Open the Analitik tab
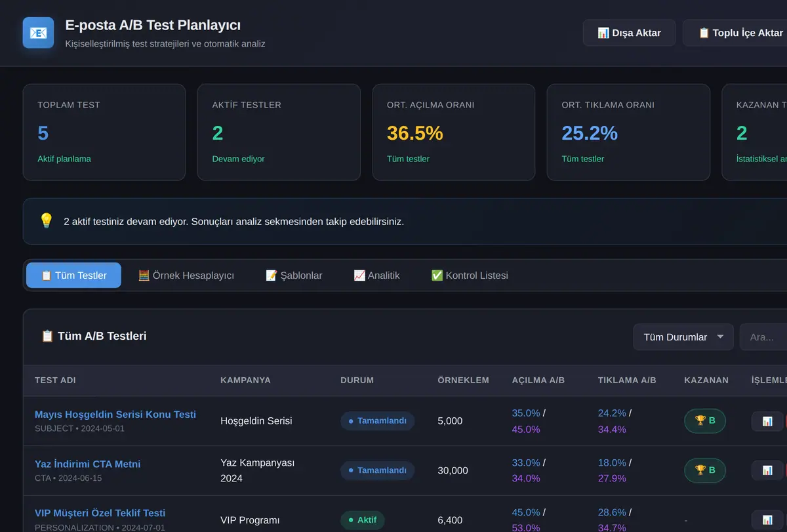The image size is (787, 532). [376, 276]
